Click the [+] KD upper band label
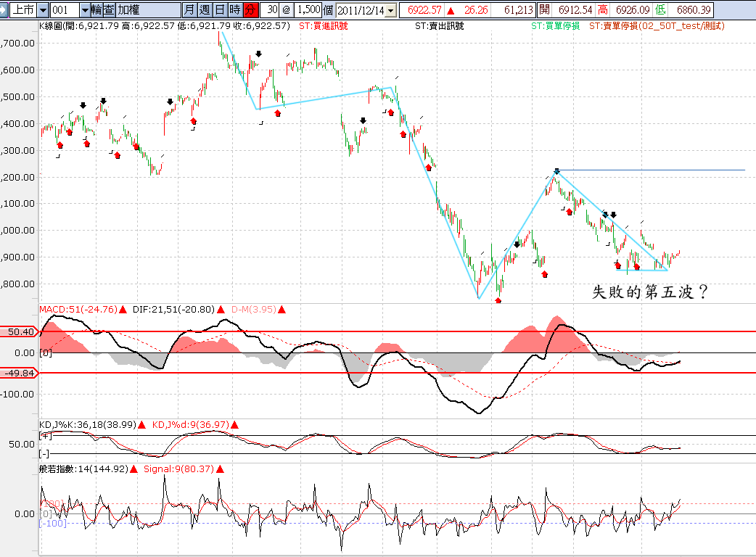 [45, 436]
